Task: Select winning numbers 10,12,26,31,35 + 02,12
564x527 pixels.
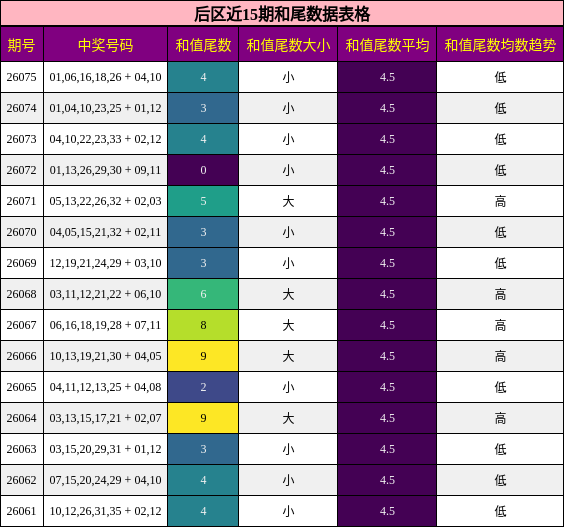Action: click(x=105, y=511)
